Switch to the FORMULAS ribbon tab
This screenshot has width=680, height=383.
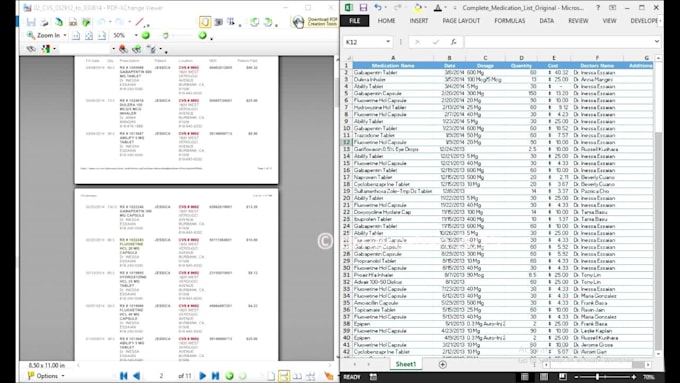pyautogui.click(x=510, y=20)
